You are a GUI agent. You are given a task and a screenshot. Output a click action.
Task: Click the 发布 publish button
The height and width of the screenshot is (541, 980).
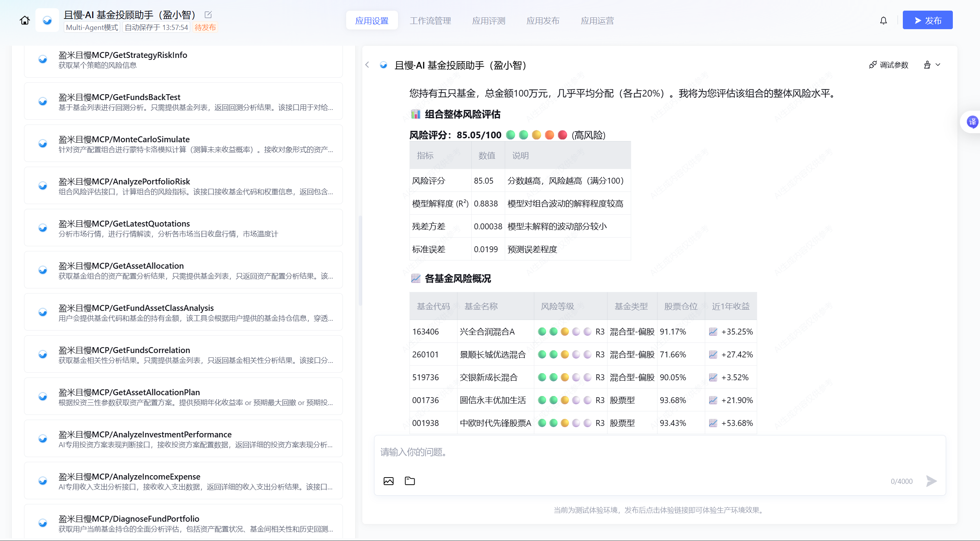[927, 20]
